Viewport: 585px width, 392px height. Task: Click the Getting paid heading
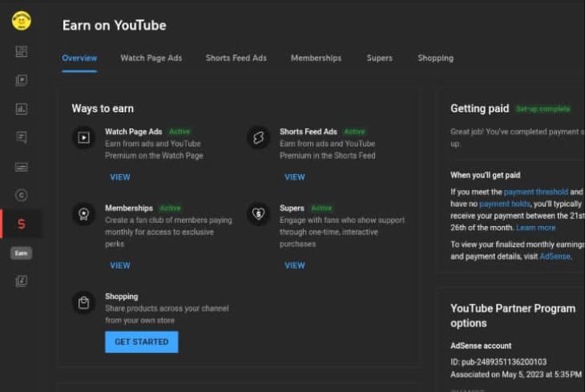pyautogui.click(x=479, y=109)
